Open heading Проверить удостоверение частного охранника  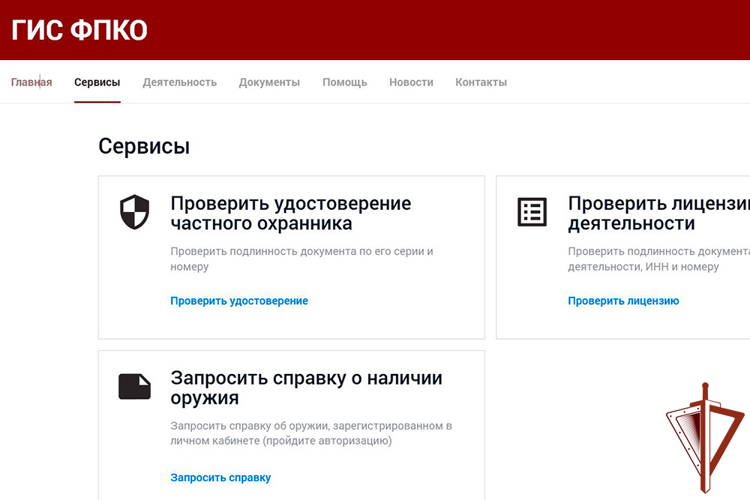291,213
